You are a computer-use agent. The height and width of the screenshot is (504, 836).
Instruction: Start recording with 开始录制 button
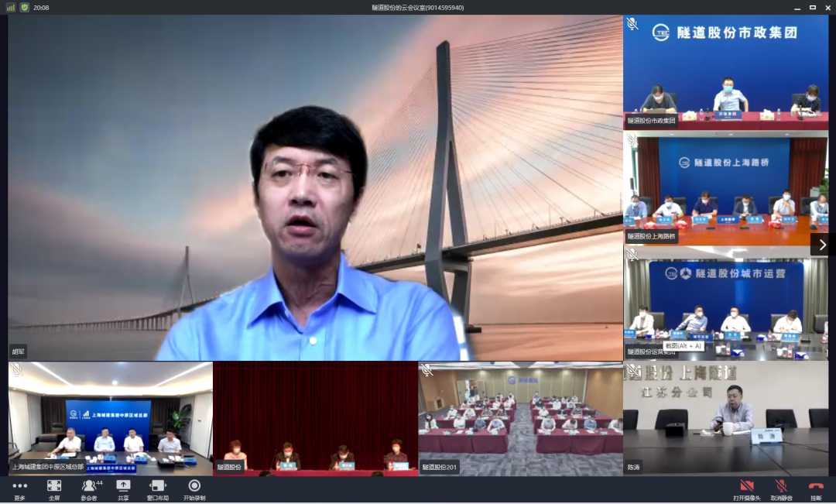click(x=194, y=487)
